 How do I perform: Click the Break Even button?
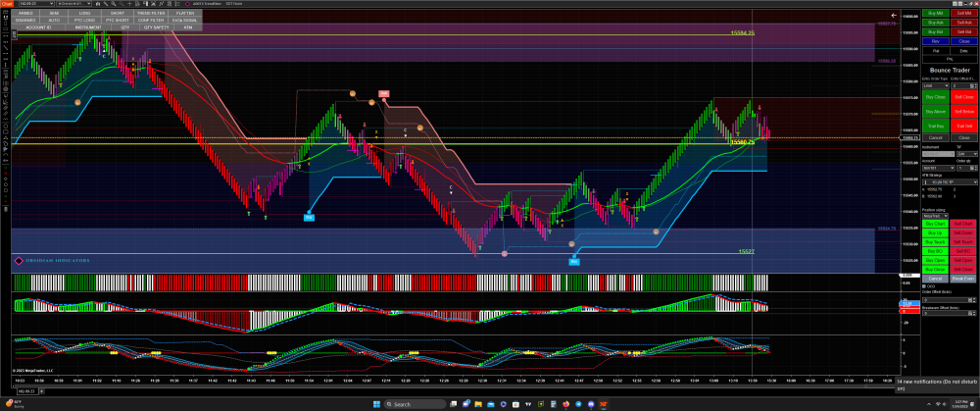(962, 278)
